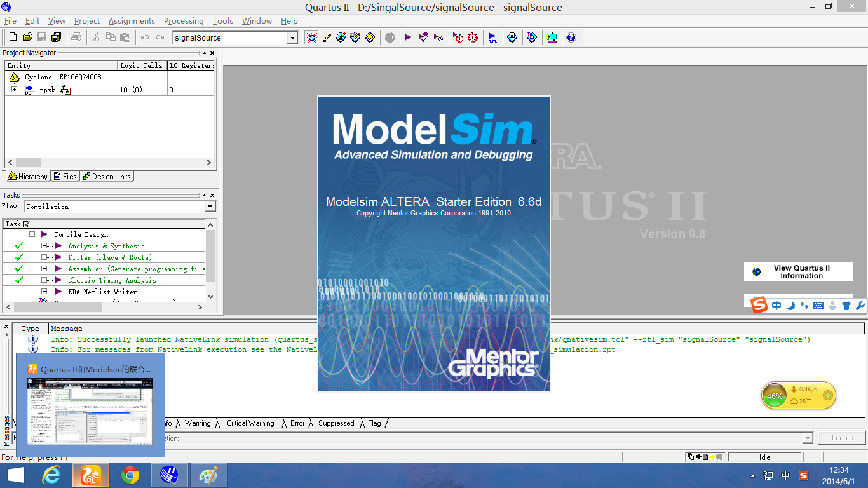Viewport: 868px width, 488px height.
Task: Open the Project menu
Action: pyautogui.click(x=87, y=21)
